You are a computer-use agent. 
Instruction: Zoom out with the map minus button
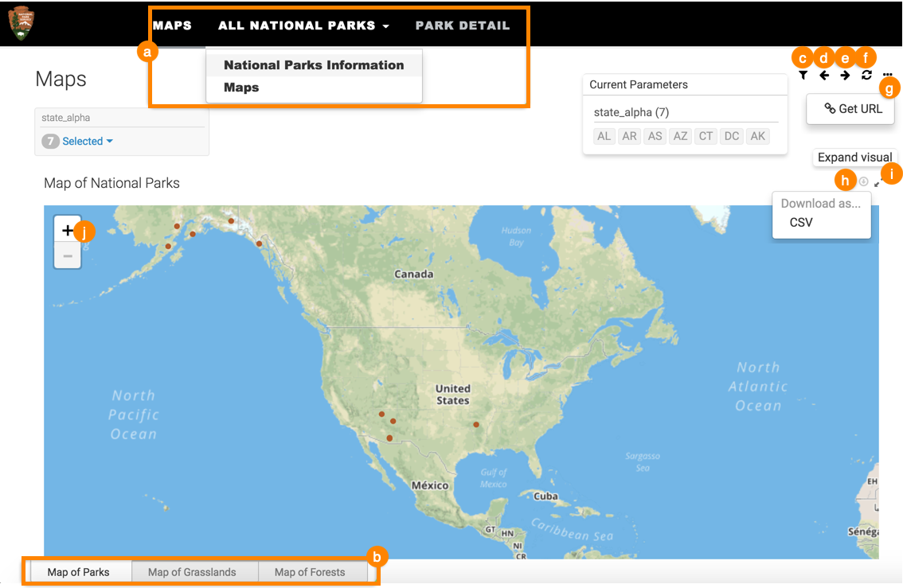[67, 256]
